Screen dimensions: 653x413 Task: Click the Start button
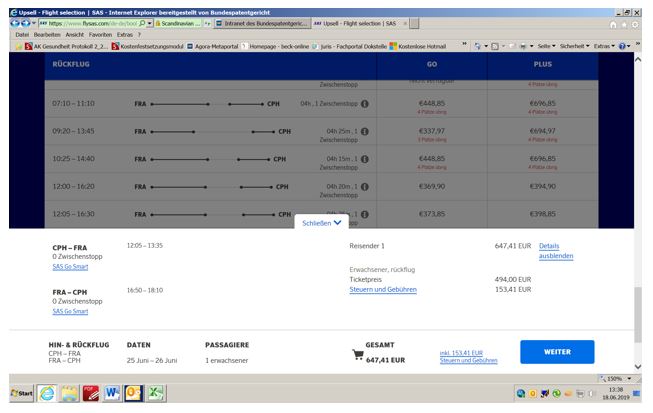22,393
